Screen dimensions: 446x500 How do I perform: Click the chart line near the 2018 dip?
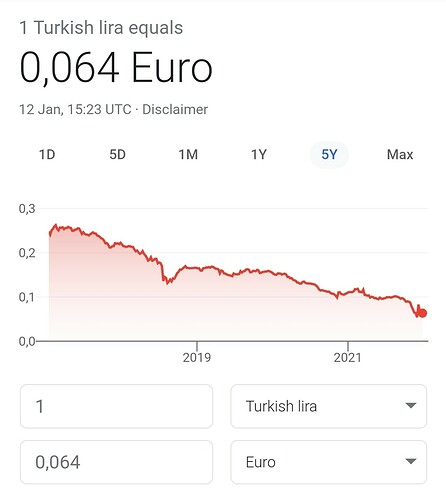point(167,282)
